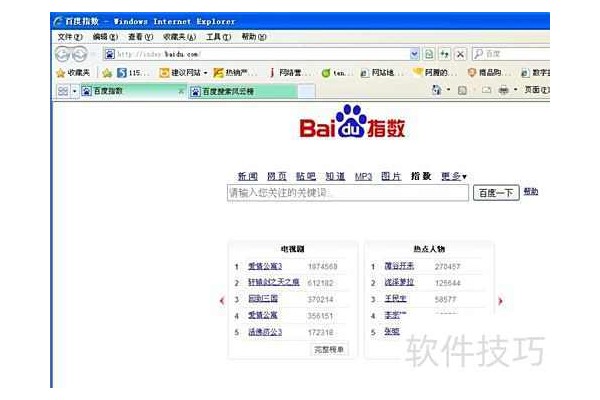Open the 工具 (Tools) menu
Image resolution: width=600 pixels, height=400 pixels.
[x=218, y=37]
